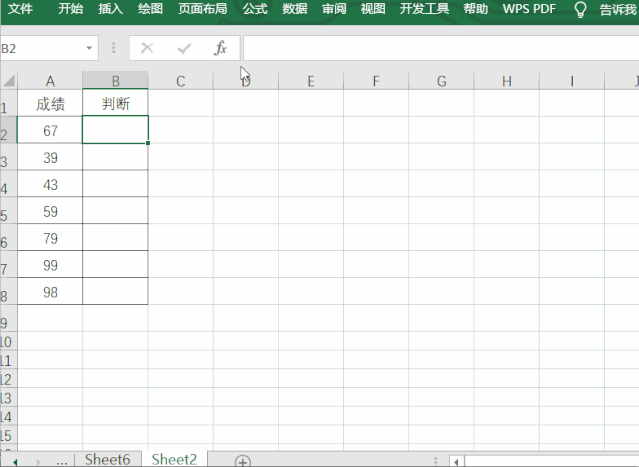Open the 文件 menu
This screenshot has height=467, width=639.
21,9
